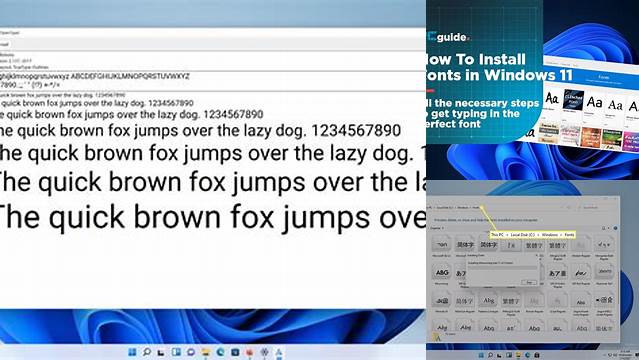Open the Windows Start menu in taskbar
This screenshot has width=639, height=360.
pyautogui.click(x=132, y=352)
